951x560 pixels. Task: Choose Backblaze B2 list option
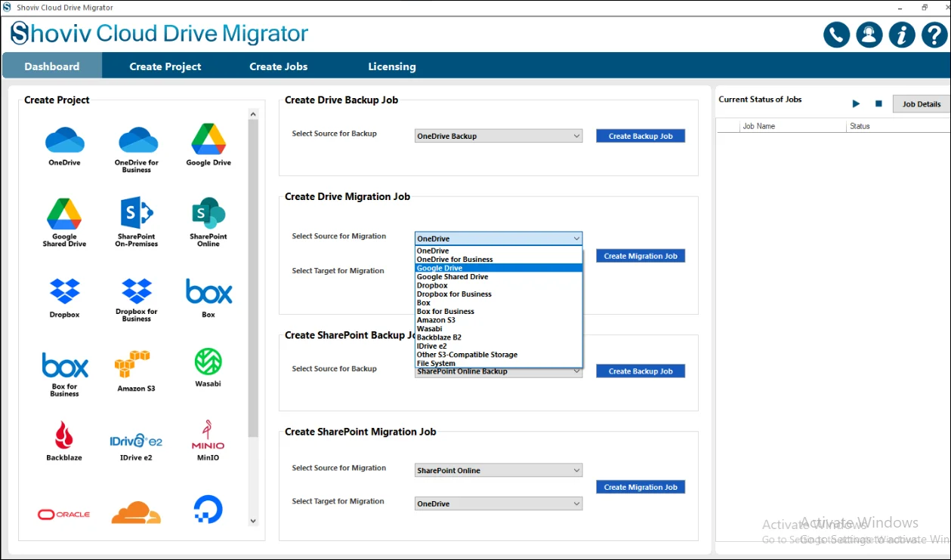(499, 337)
